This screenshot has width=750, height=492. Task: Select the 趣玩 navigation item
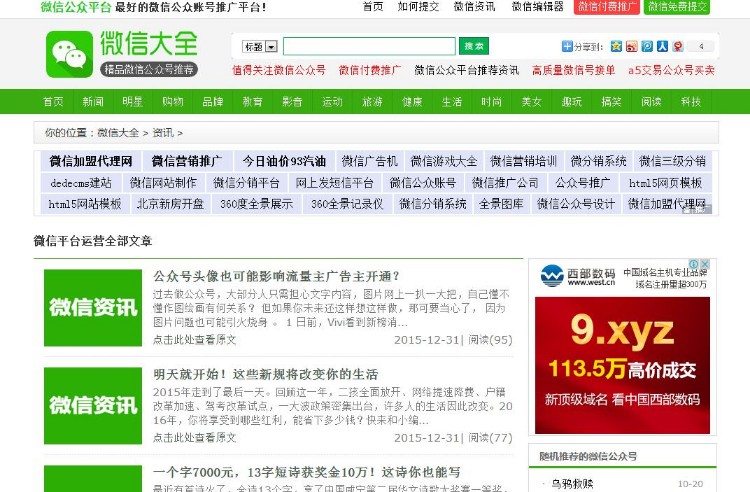click(x=571, y=101)
